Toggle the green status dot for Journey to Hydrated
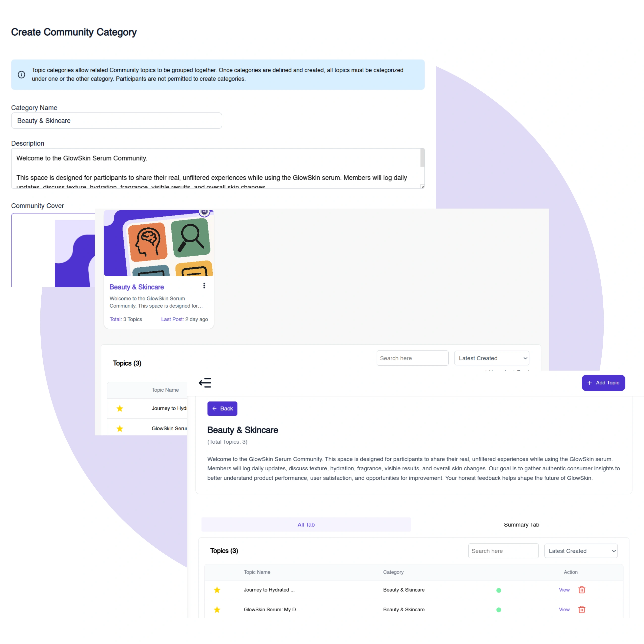 pos(499,590)
